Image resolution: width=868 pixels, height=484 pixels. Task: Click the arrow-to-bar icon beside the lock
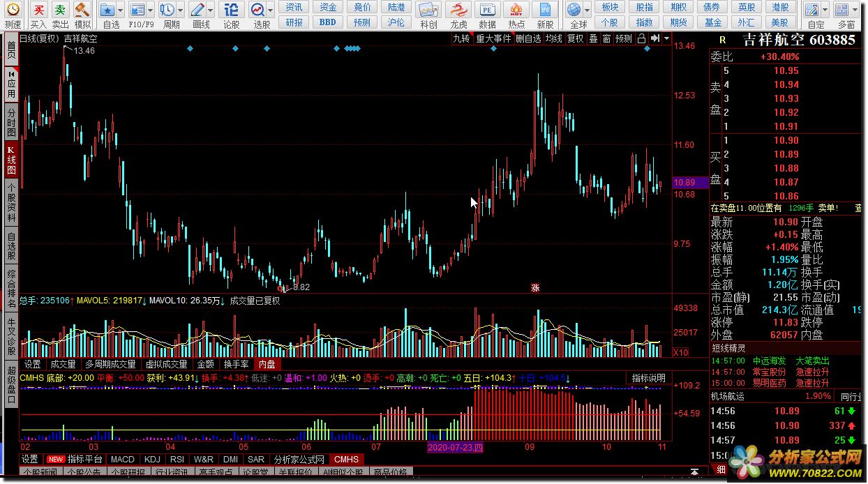coord(654,39)
